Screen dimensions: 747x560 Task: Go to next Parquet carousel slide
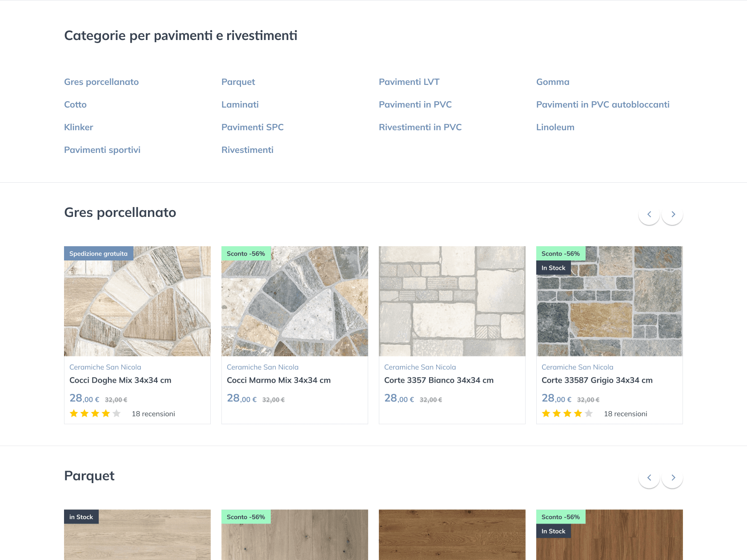click(672, 477)
